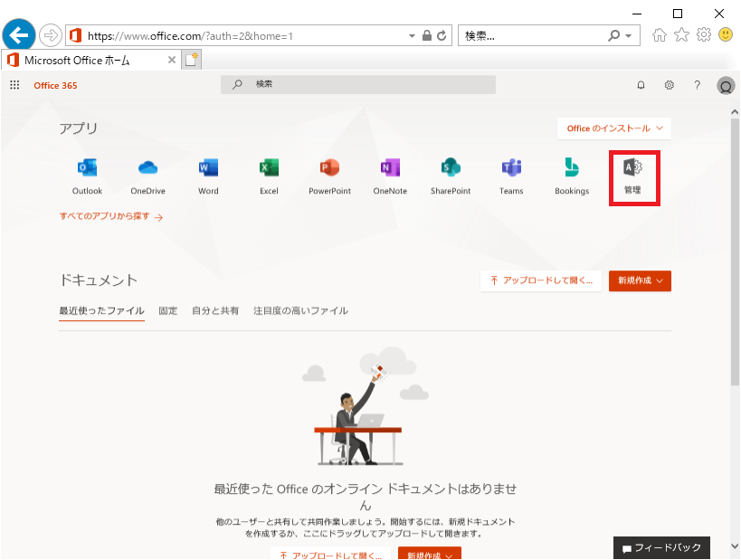Click the smiley feedback icon in browser
The image size is (741, 560).
pos(726,34)
